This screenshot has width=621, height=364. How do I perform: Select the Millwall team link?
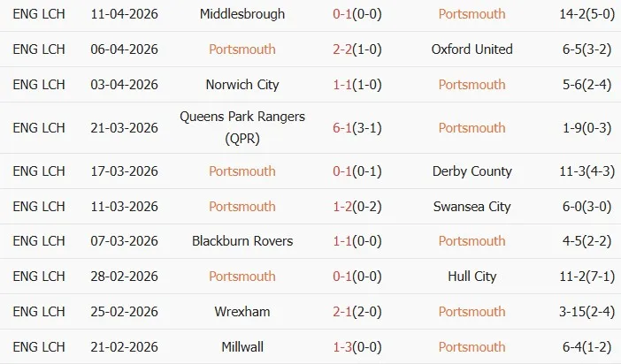click(242, 347)
